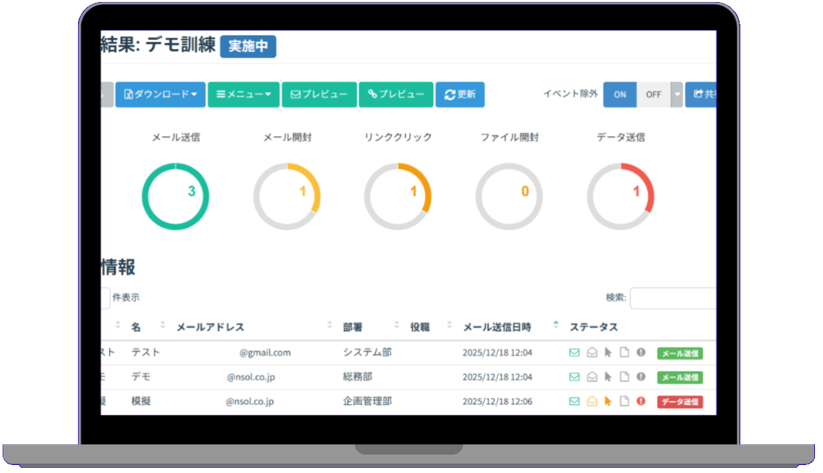This screenshot has height=473, width=823.
Task: Sort table by メールアドレス column
Action: click(329, 326)
